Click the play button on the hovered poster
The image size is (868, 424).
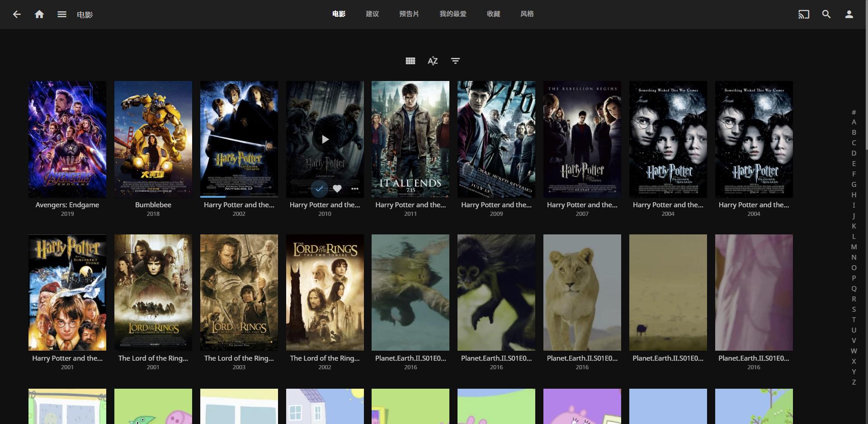click(x=325, y=139)
